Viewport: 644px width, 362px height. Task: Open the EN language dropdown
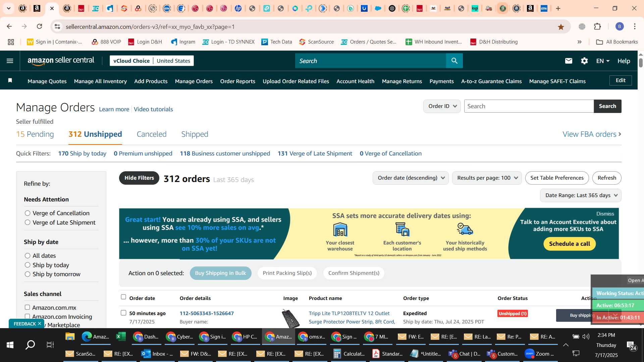[x=603, y=61]
